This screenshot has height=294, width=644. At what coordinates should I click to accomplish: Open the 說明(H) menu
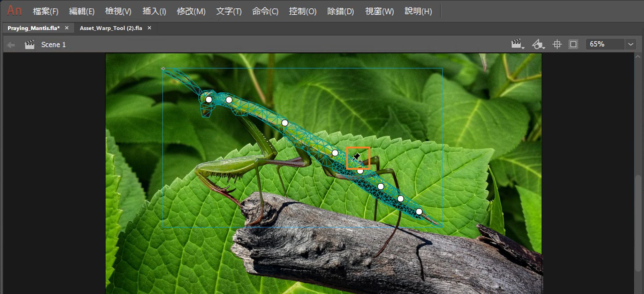point(418,12)
